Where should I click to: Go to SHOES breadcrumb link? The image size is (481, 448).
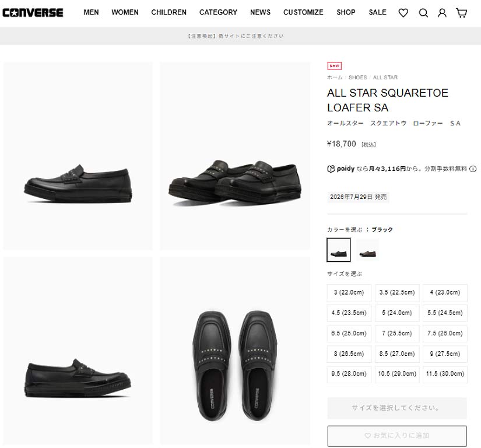(x=357, y=78)
